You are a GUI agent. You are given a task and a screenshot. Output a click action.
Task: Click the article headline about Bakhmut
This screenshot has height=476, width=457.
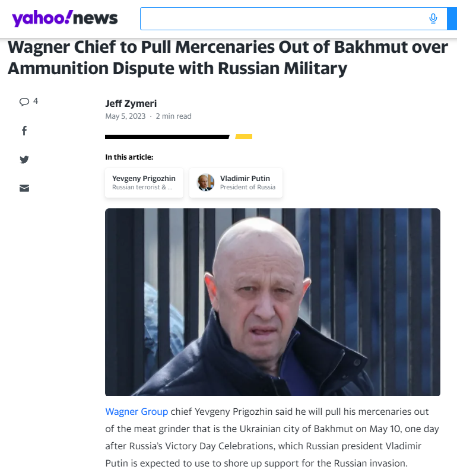pos(228,58)
